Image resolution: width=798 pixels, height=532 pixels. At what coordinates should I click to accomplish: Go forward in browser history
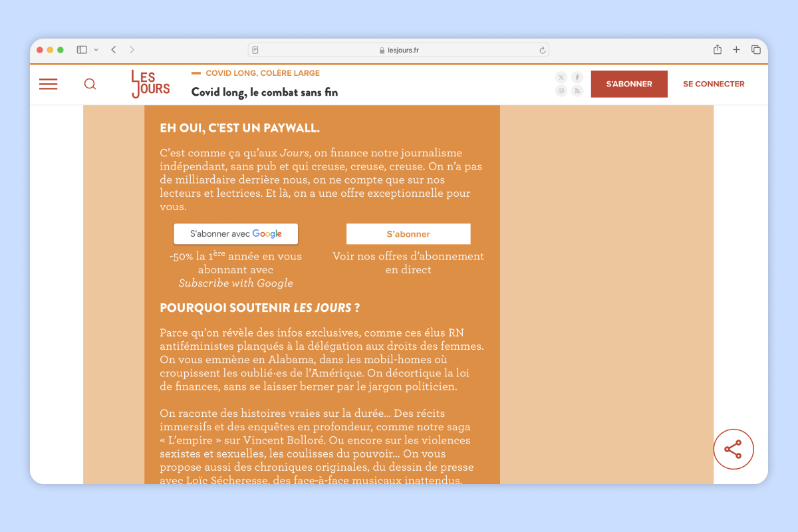132,50
